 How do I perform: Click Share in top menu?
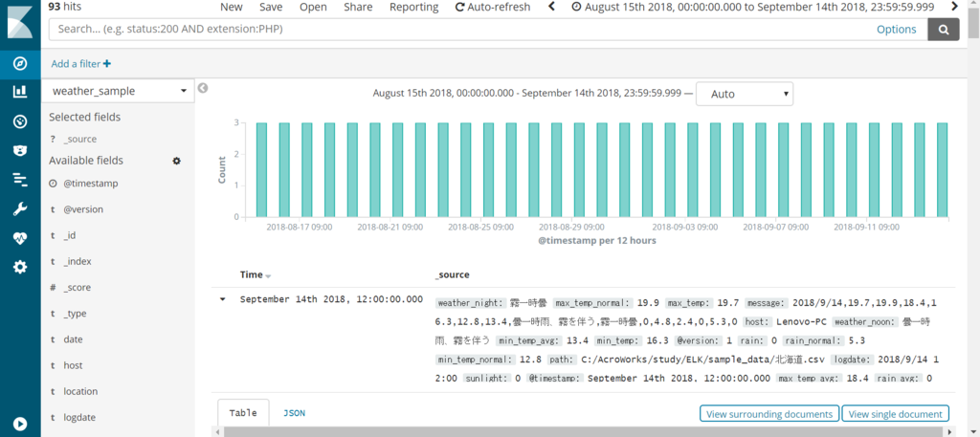point(358,7)
